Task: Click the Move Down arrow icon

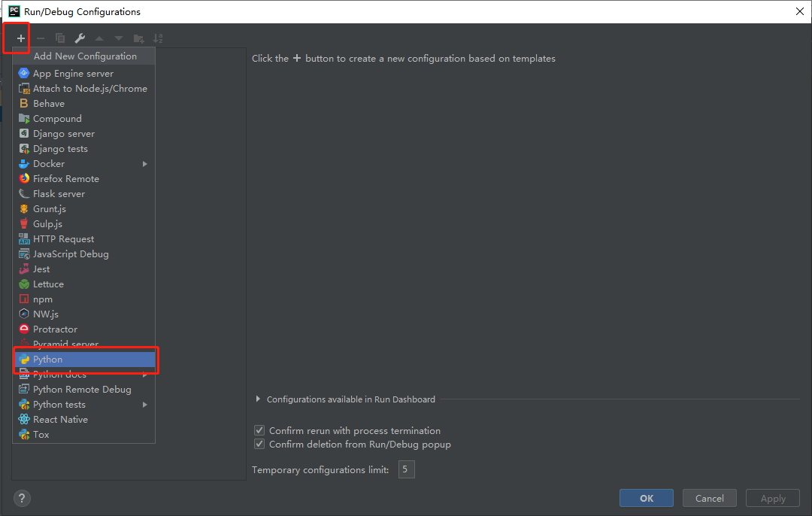Action: coord(119,38)
